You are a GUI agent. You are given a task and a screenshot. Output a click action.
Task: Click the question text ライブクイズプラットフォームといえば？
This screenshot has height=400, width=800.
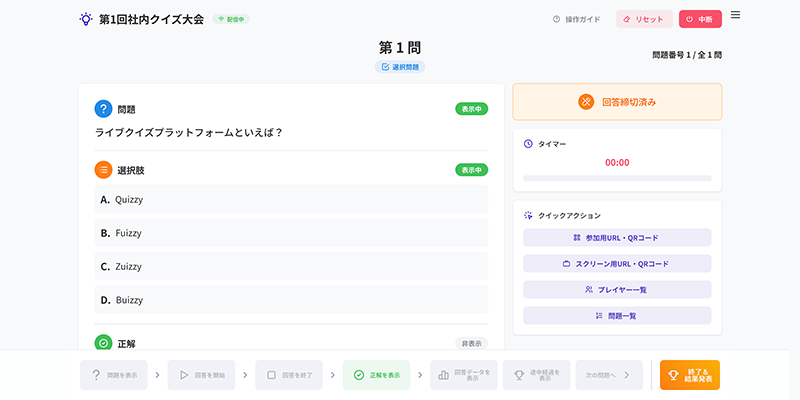click(189, 133)
